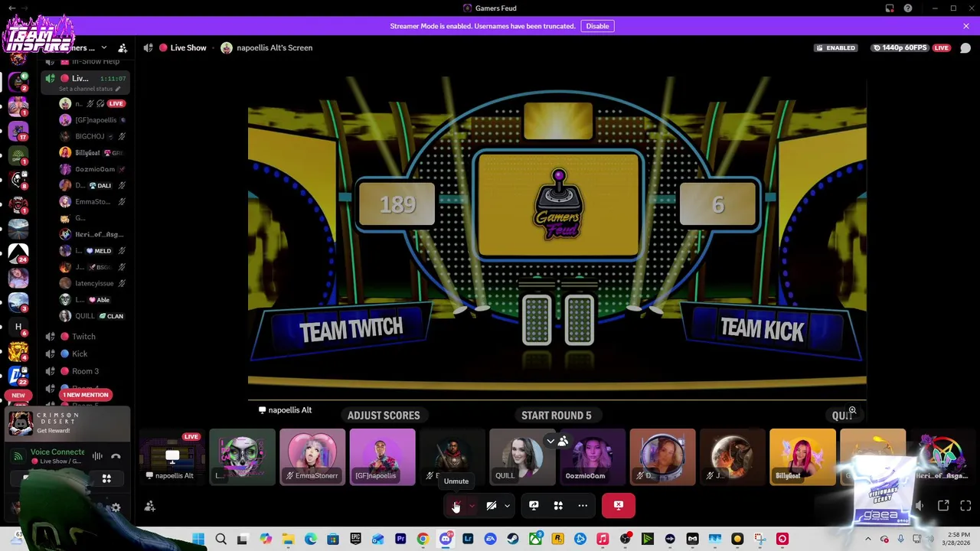The image size is (980, 551).
Task: Click the share your screen icon
Action: click(534, 505)
